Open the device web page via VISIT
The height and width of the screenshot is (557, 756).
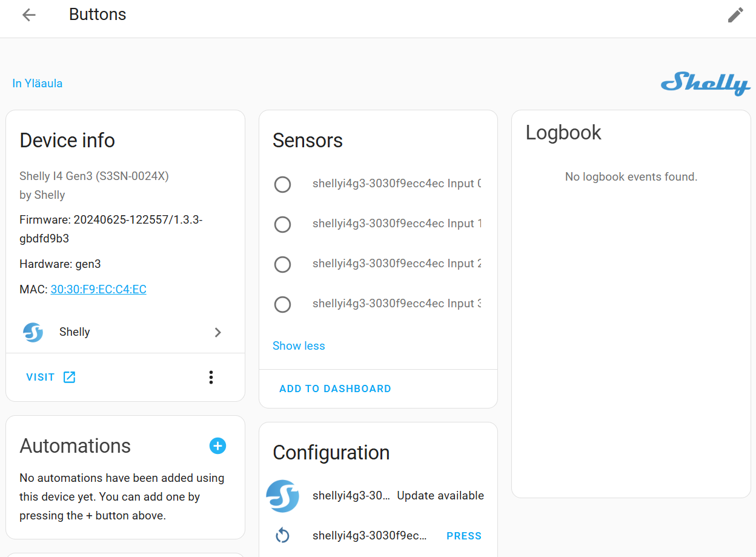coord(40,376)
